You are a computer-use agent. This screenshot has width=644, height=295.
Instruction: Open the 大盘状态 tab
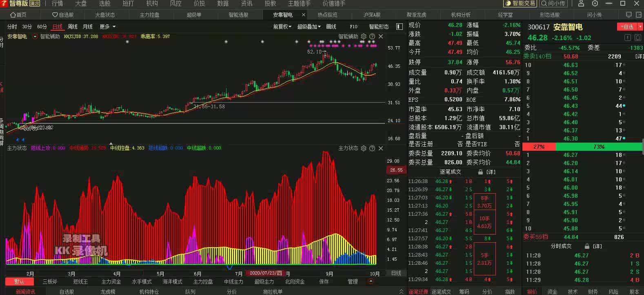pyautogui.click(x=105, y=15)
